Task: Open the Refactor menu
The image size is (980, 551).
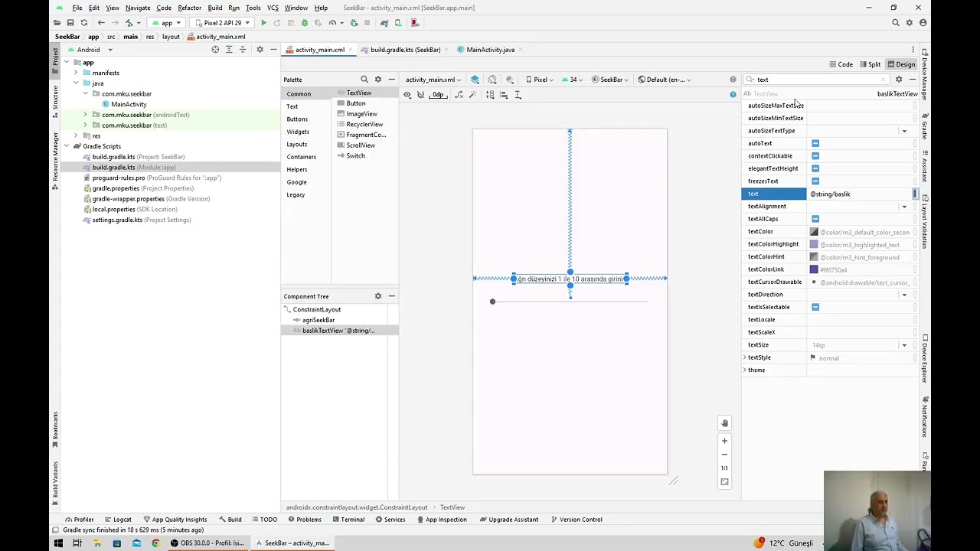Action: coord(189,8)
